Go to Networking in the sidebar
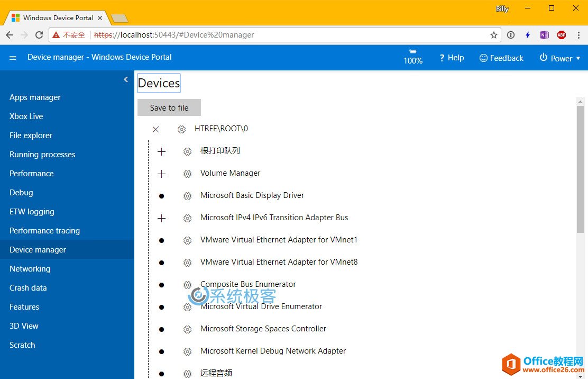Image resolution: width=588 pixels, height=379 pixels. [x=30, y=269]
